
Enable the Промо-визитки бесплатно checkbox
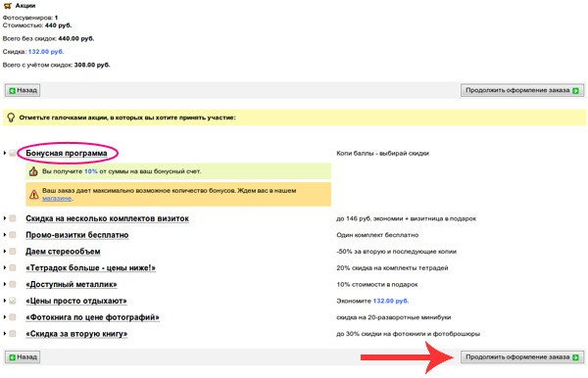13,235
